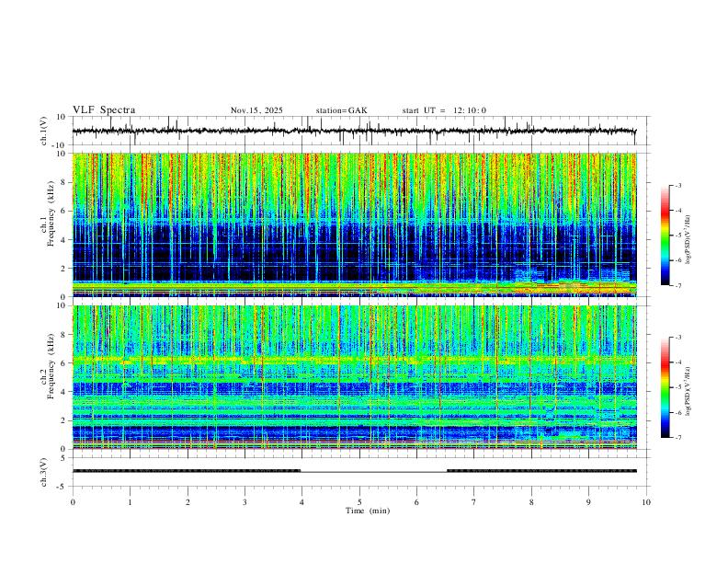Click the ch.1 spectrogram panel

(x=354, y=224)
